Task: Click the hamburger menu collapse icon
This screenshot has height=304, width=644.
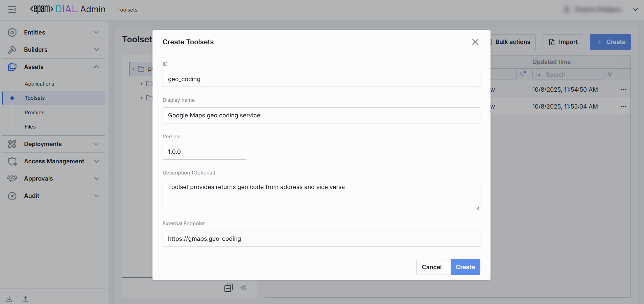Action: pos(12,9)
